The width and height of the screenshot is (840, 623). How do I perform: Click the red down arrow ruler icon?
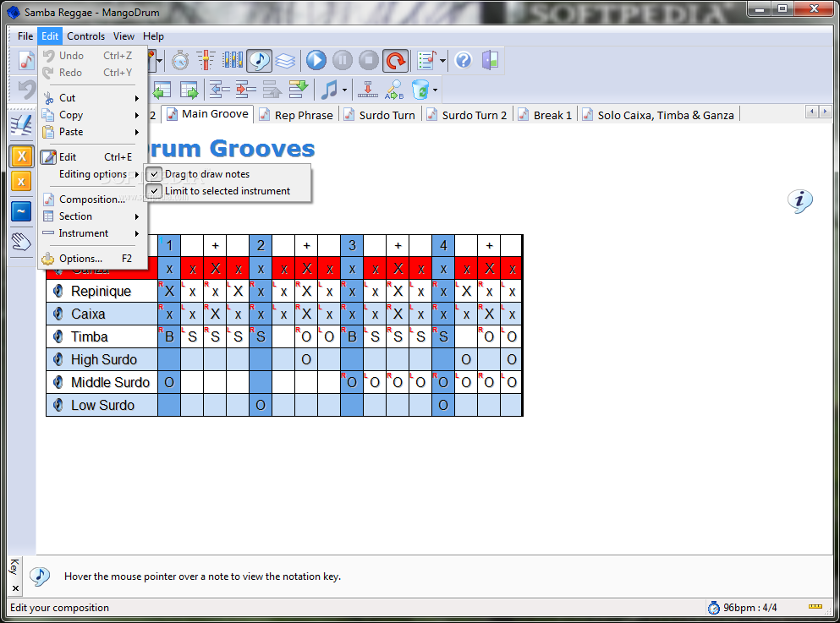pos(368,90)
